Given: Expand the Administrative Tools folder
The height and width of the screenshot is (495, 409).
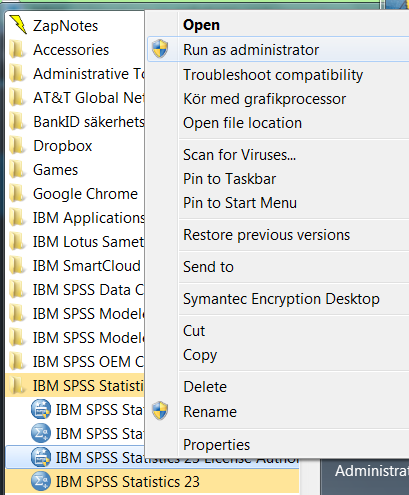Looking at the screenshot, I should tap(75, 74).
